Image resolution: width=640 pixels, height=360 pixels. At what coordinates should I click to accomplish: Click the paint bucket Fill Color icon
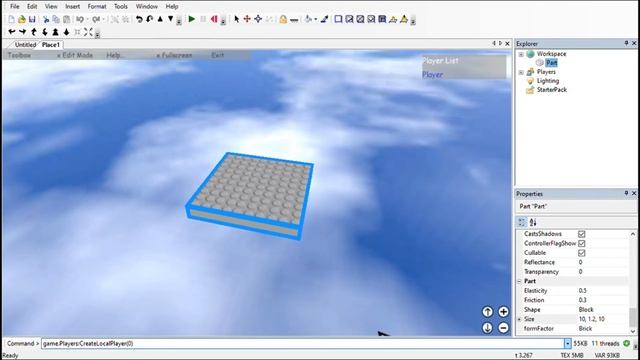[x=309, y=19]
